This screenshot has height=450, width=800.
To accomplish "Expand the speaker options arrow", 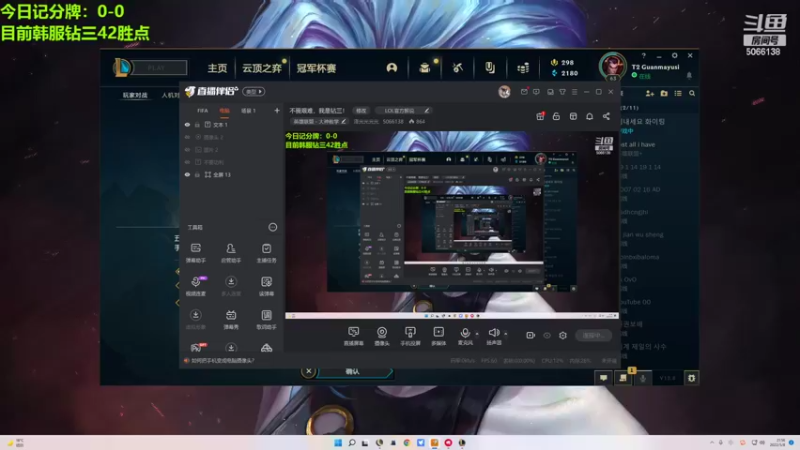I will tap(506, 334).
